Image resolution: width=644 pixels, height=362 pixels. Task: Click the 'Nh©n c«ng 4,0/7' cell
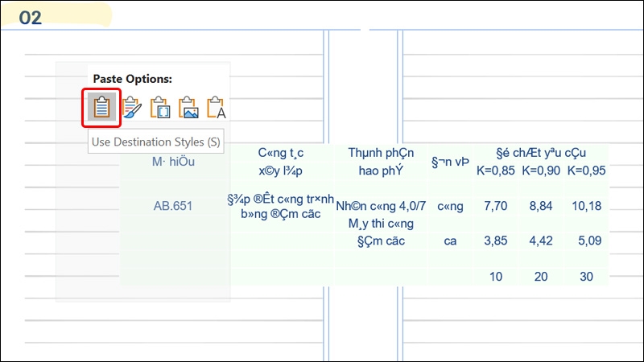[381, 206]
